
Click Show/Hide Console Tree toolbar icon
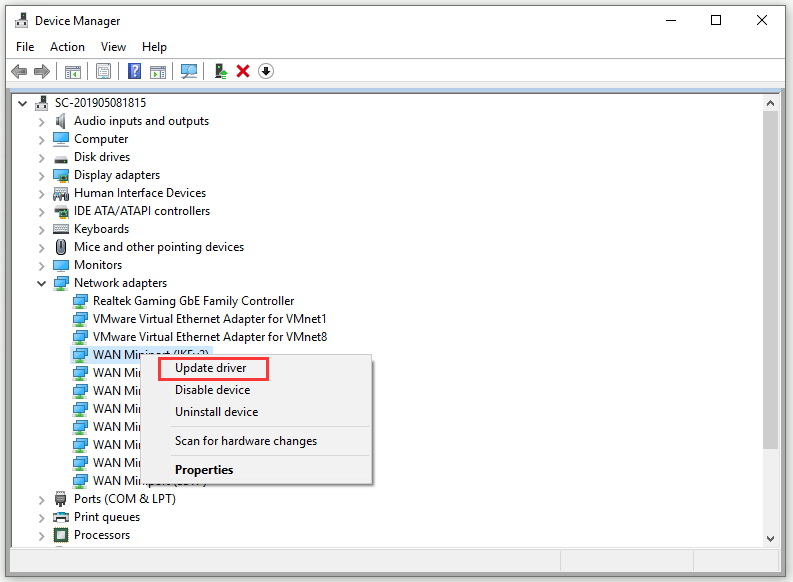pyautogui.click(x=72, y=71)
